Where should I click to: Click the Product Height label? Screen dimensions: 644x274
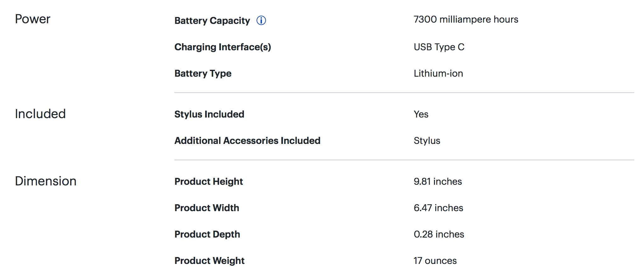point(208,181)
